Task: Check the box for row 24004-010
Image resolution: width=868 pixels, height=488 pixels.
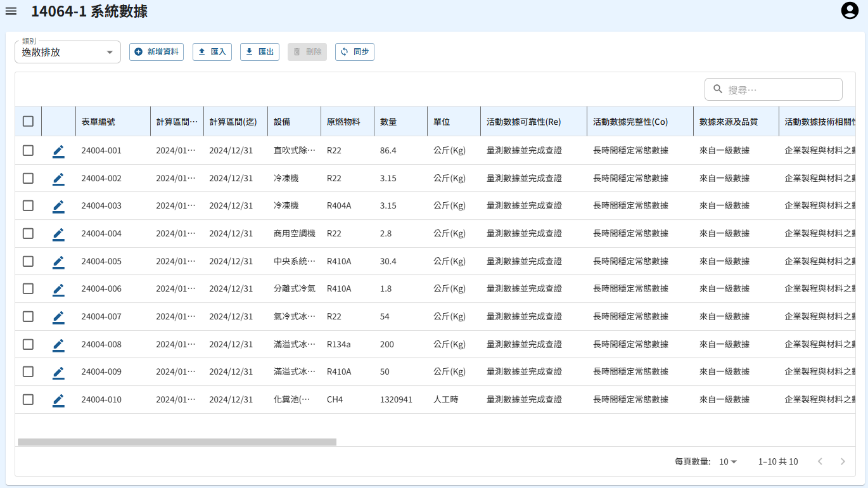Action: click(x=28, y=400)
